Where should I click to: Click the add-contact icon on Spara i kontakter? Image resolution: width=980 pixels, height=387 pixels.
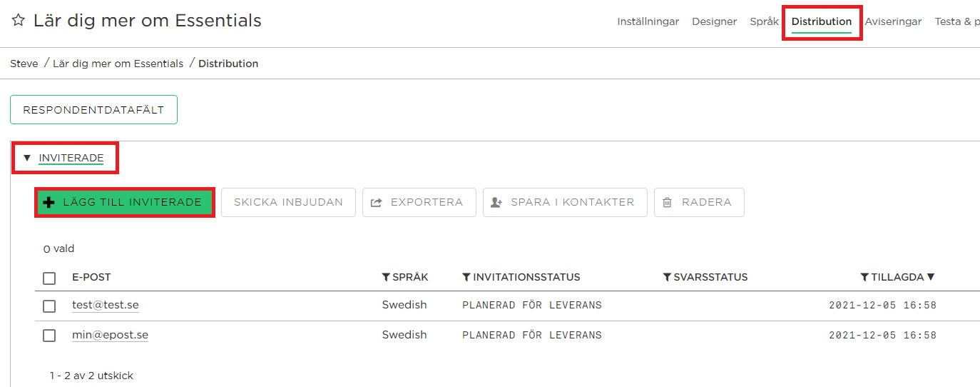[497, 203]
